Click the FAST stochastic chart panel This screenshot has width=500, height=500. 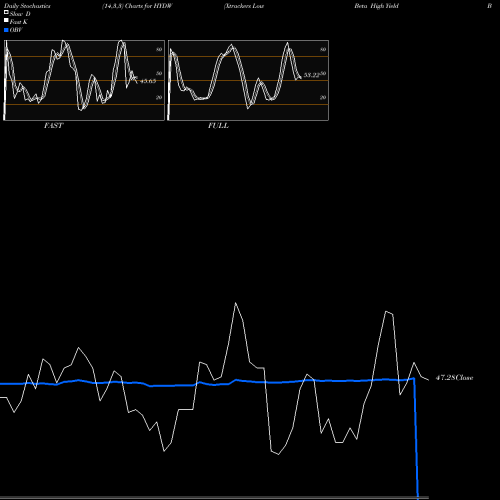(84, 80)
